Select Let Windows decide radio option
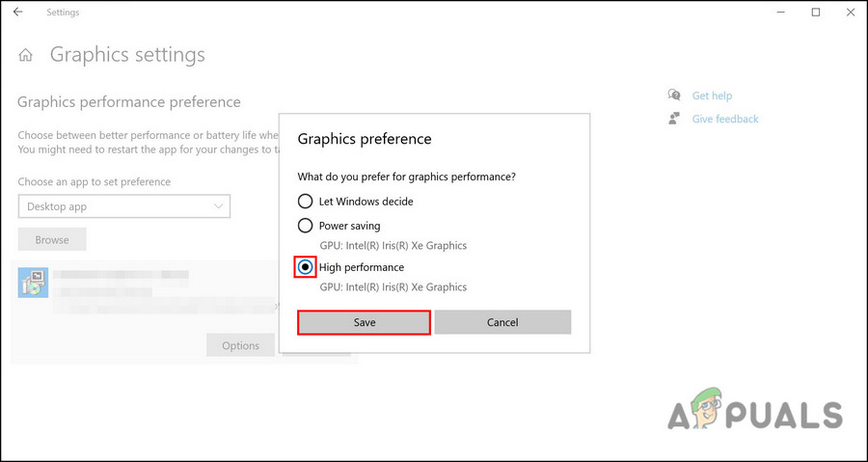This screenshot has height=462, width=868. [x=305, y=202]
